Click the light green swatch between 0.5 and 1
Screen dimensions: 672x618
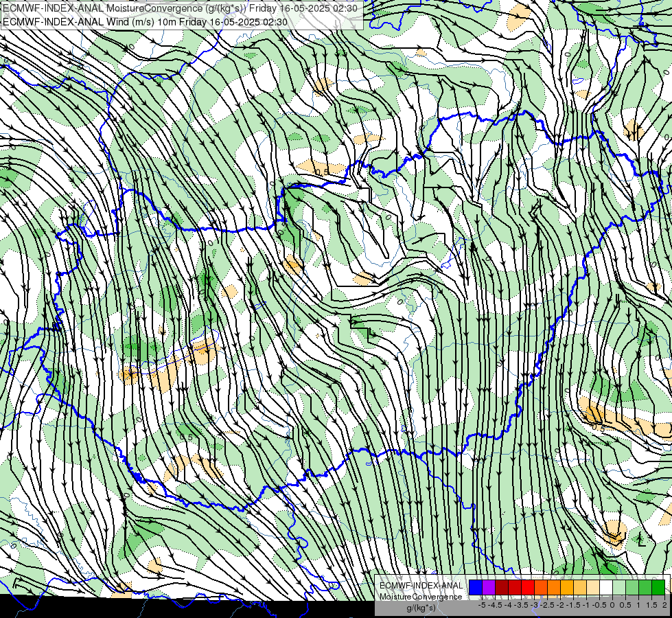[633, 587]
